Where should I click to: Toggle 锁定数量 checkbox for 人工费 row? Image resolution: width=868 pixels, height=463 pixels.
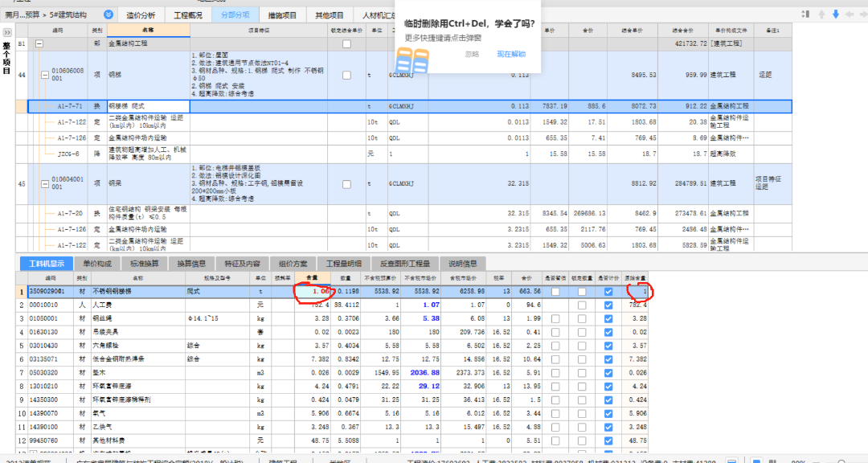coord(582,305)
